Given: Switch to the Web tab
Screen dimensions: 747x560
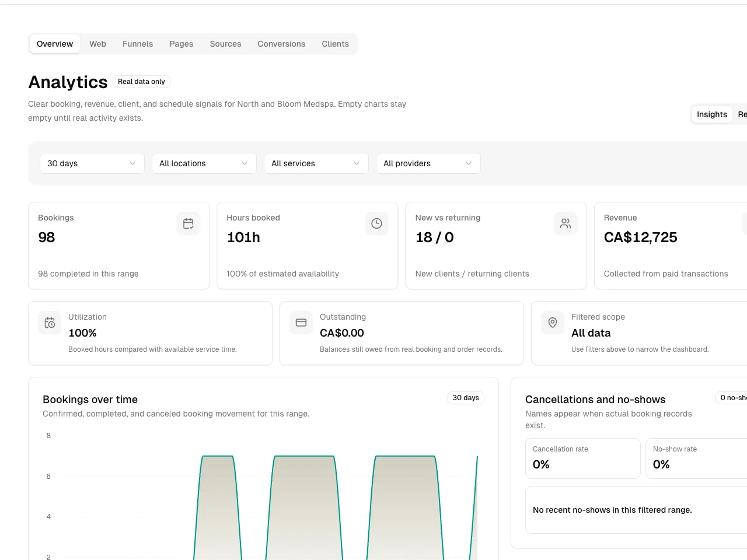Looking at the screenshot, I should [97, 44].
